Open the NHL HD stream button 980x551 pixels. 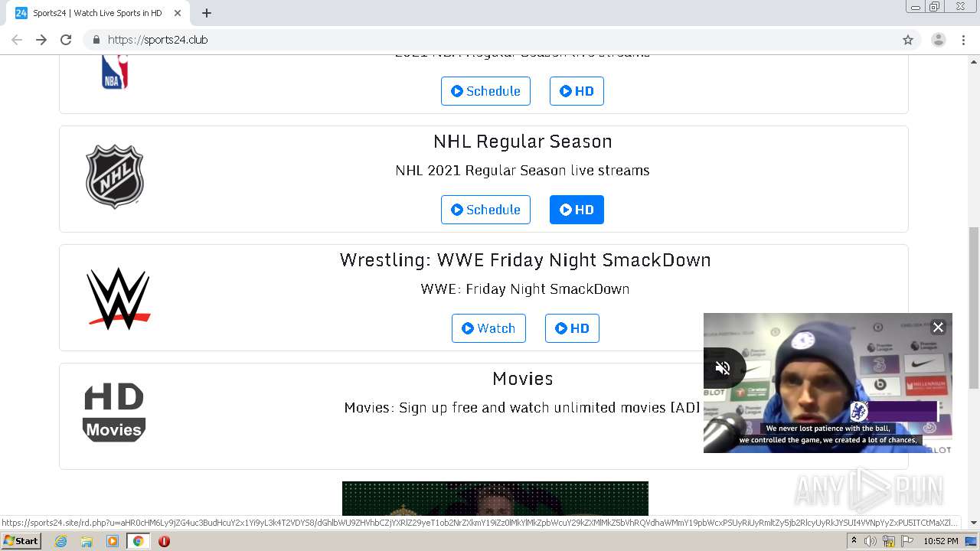(x=577, y=210)
